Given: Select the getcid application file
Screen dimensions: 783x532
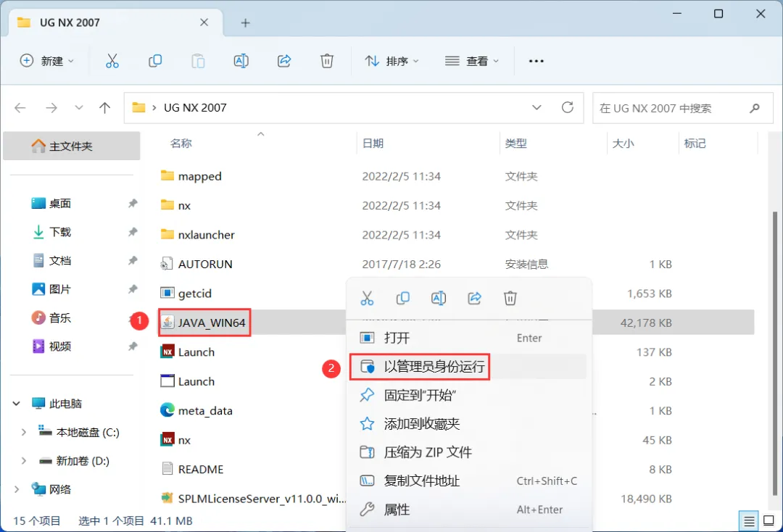Looking at the screenshot, I should (186, 294).
